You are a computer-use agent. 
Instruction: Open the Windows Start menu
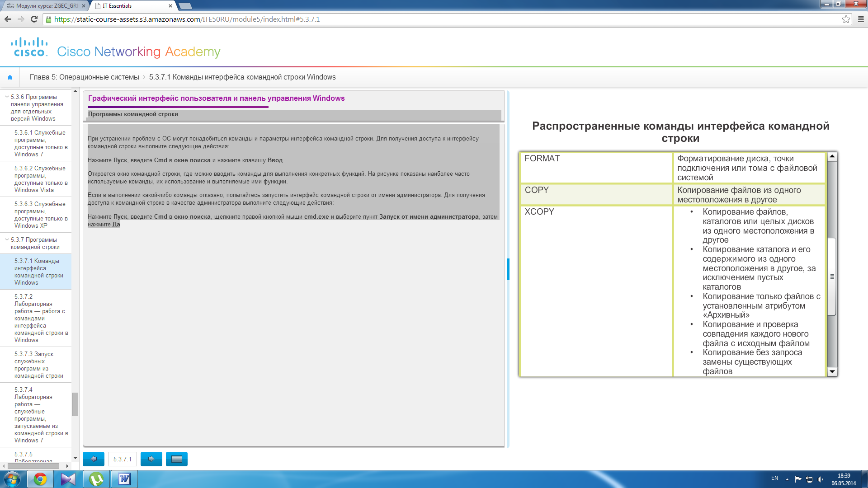pyautogui.click(x=12, y=479)
